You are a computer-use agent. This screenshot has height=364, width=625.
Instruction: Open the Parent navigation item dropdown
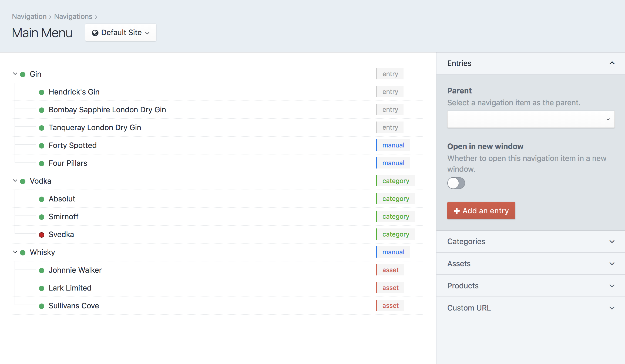click(x=531, y=119)
